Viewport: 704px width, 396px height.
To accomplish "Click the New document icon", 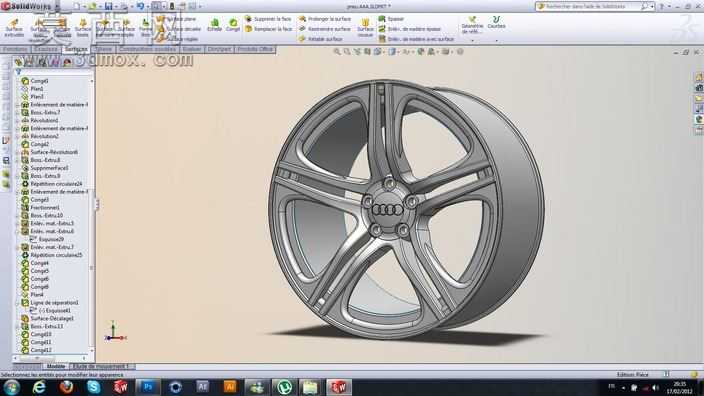I will tap(77, 6).
